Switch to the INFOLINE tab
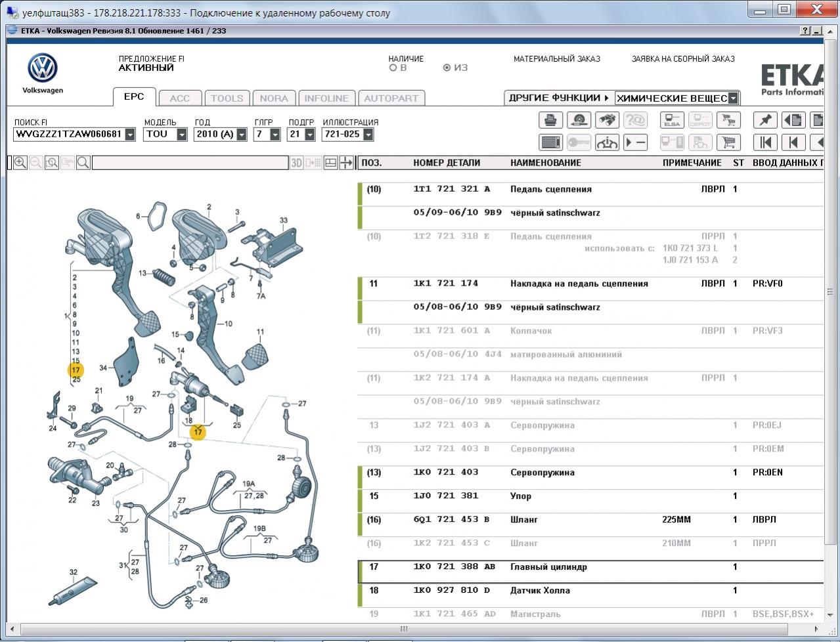The image size is (840, 642). tap(326, 98)
